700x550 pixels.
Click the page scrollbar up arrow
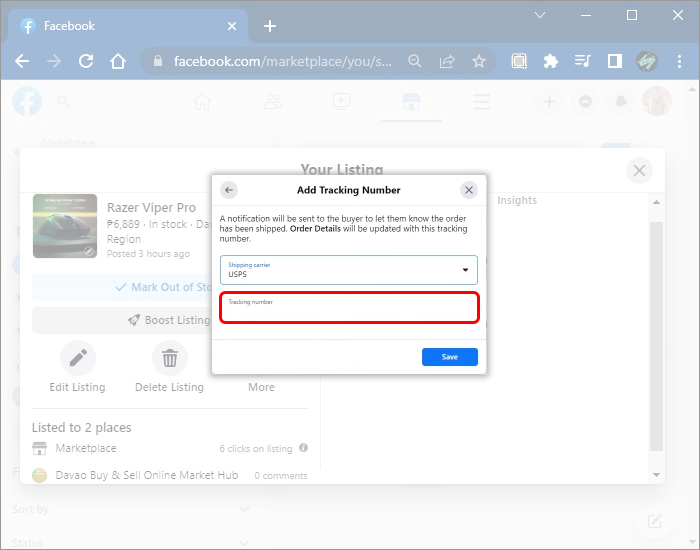pyautogui.click(x=692, y=89)
